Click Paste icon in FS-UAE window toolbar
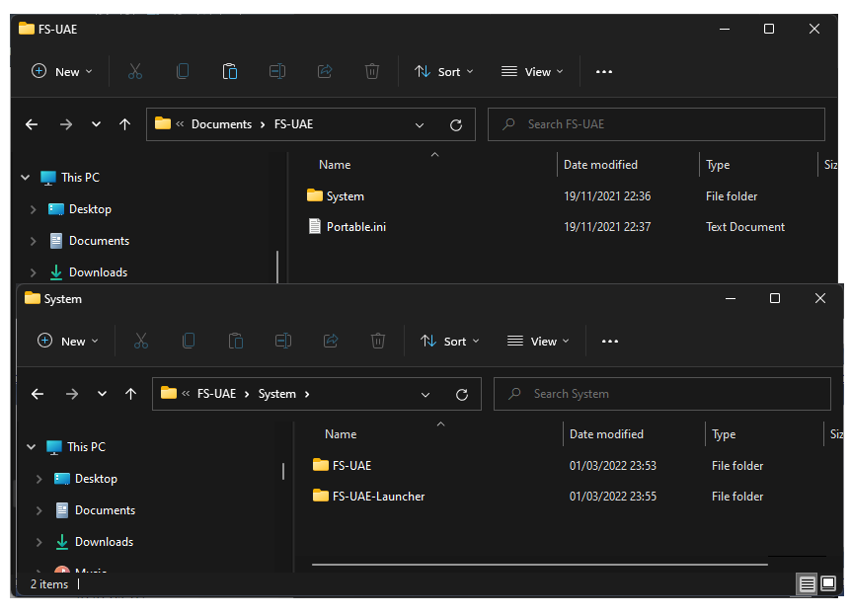The image size is (851, 616). (230, 72)
